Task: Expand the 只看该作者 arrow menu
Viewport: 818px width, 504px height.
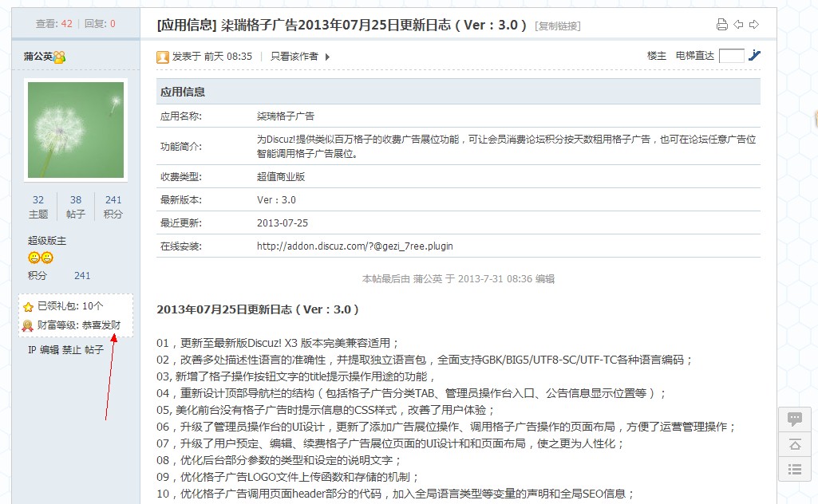Action: [x=327, y=57]
